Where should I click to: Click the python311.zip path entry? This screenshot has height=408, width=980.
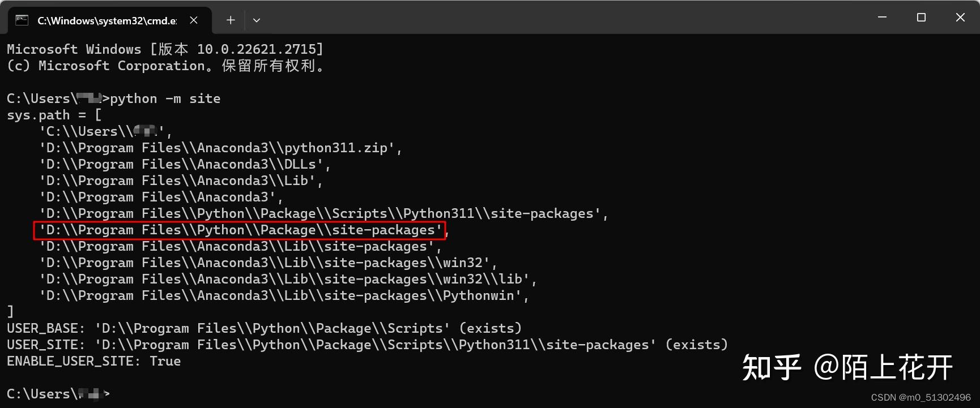pos(220,148)
